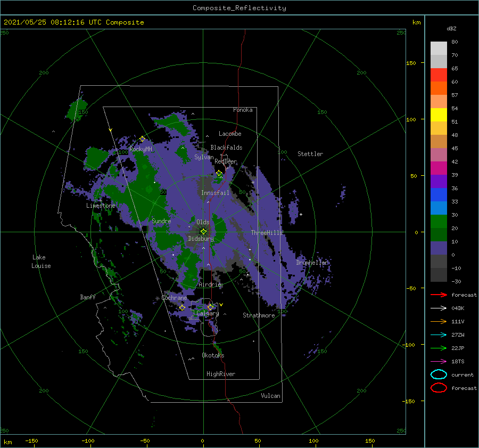Click the yellow 51-54 dBZ swatch
The height and width of the screenshot is (448, 479).
[439, 115]
